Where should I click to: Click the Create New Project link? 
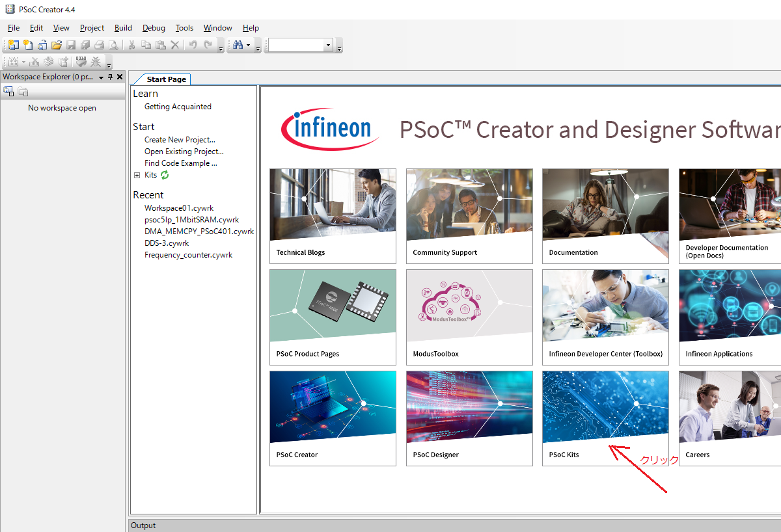pyautogui.click(x=180, y=140)
